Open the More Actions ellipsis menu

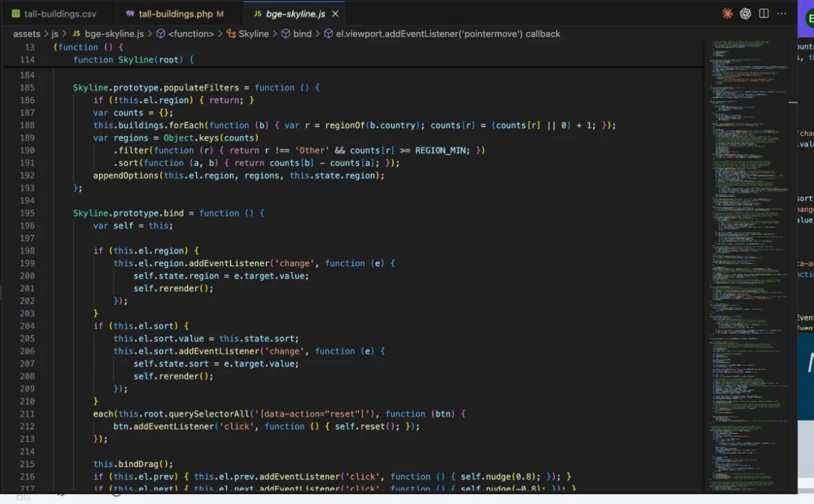[x=782, y=13]
